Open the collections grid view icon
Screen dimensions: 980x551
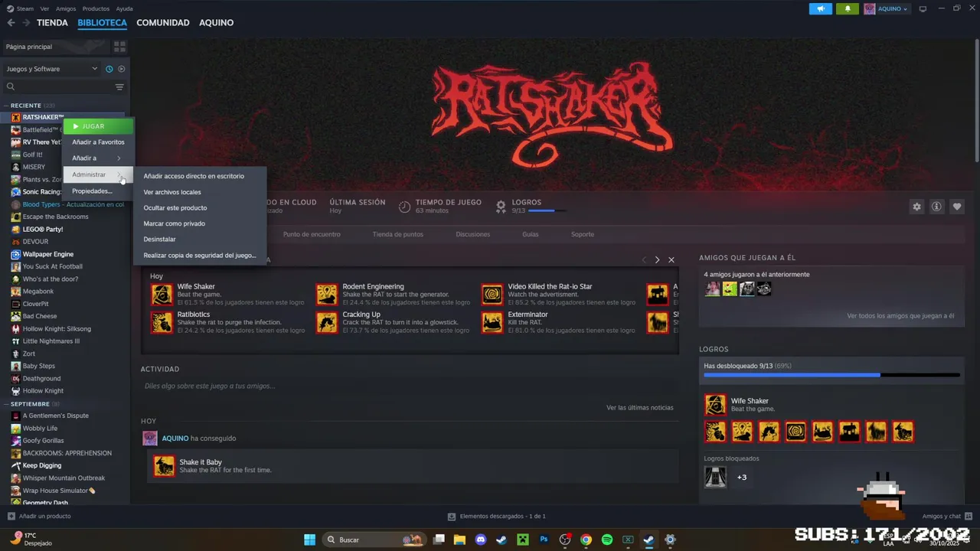[119, 47]
